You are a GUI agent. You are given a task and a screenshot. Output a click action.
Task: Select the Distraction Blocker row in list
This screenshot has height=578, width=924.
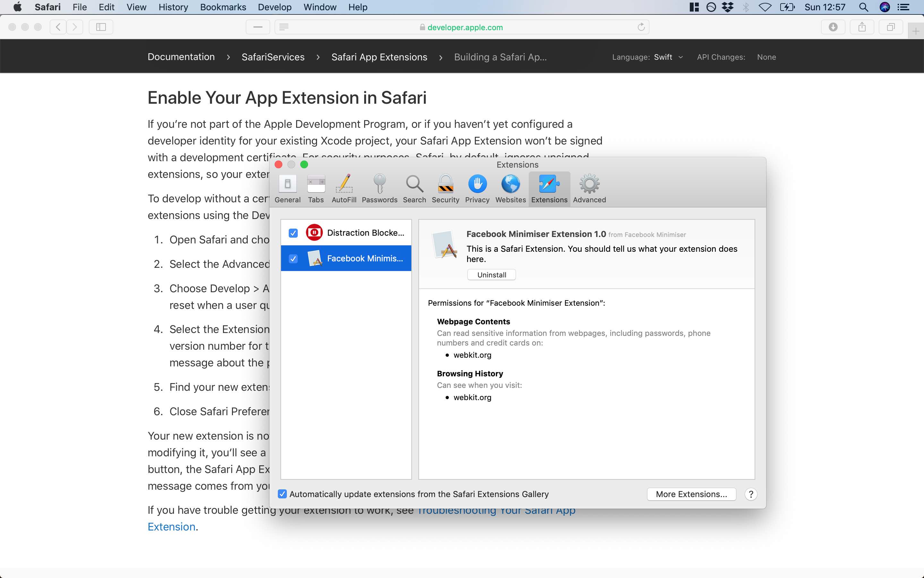click(x=346, y=233)
